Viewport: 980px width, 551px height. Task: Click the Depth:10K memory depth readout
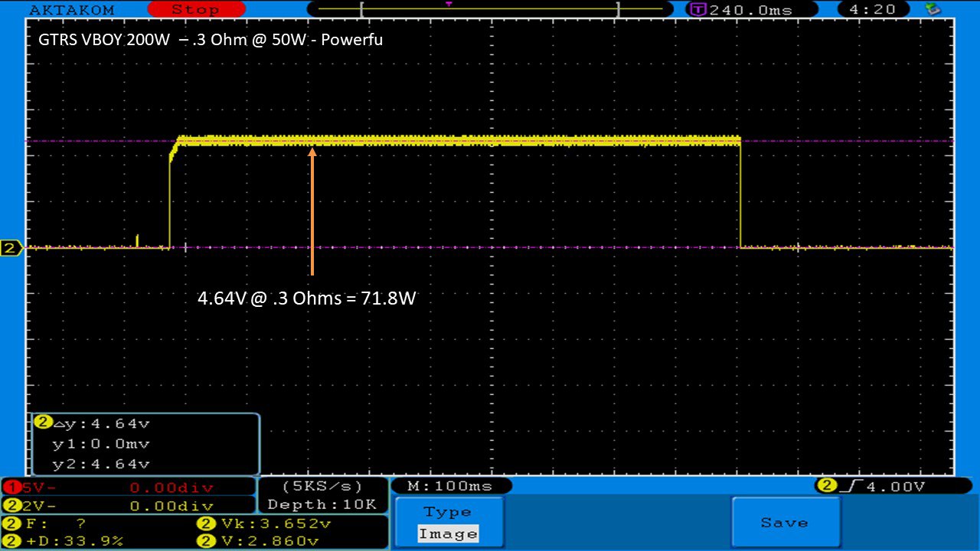click(x=322, y=504)
